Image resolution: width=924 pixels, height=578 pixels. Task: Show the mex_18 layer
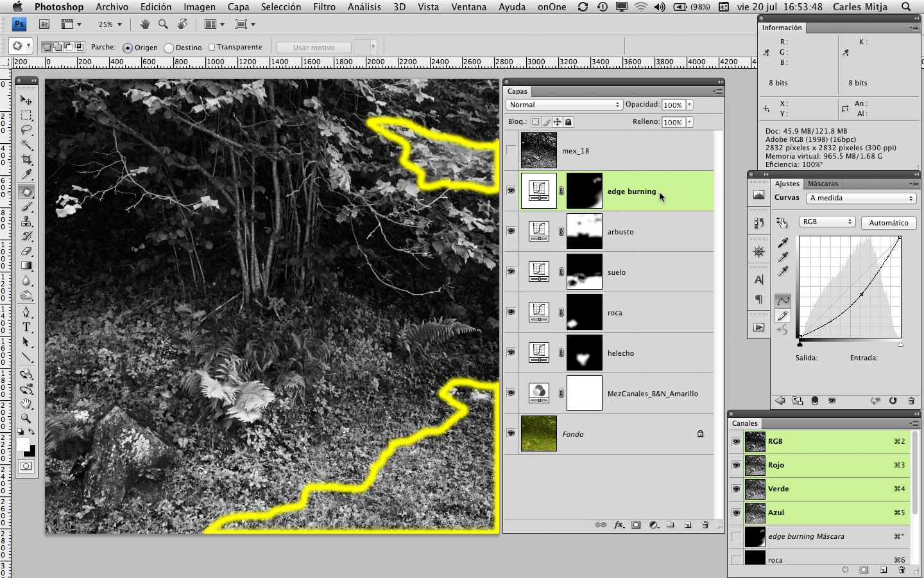(511, 150)
